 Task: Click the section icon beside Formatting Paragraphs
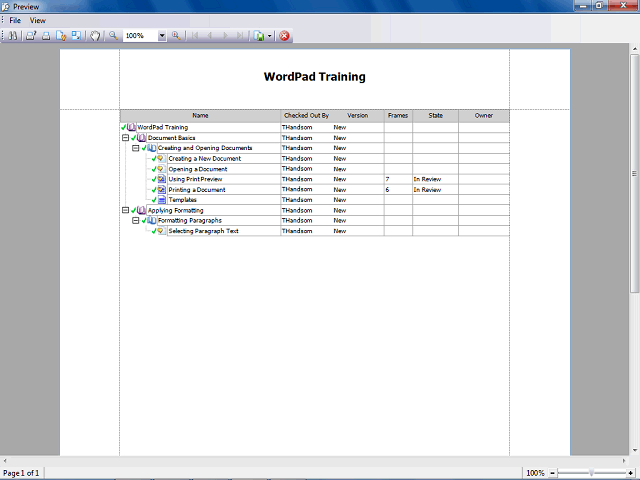coord(152,220)
